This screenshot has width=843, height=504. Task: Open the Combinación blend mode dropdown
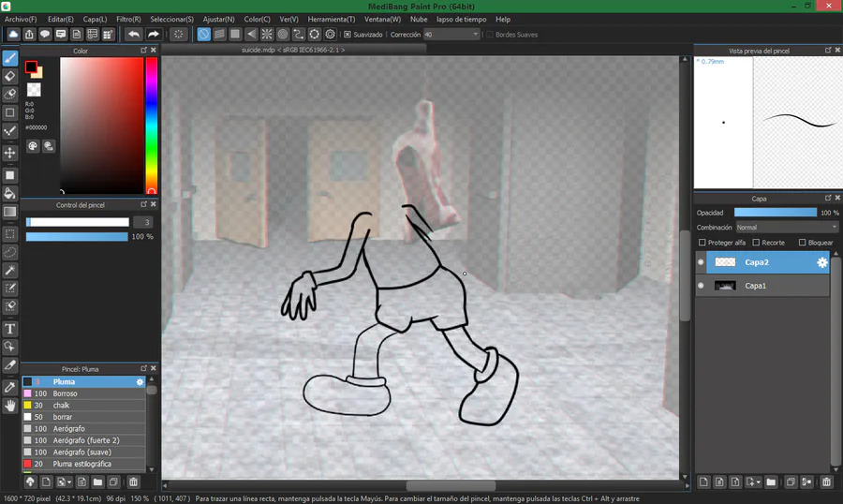(787, 228)
